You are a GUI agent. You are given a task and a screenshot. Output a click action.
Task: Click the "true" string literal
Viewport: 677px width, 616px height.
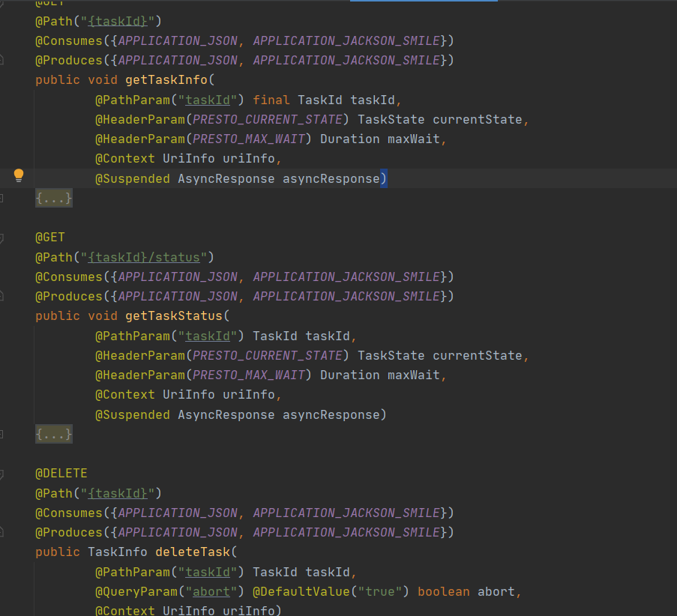(379, 592)
